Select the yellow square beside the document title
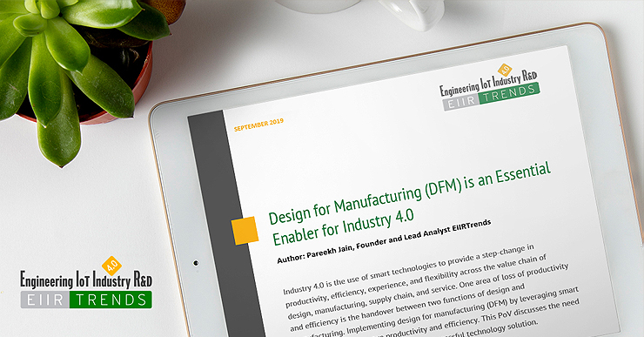 245,231
